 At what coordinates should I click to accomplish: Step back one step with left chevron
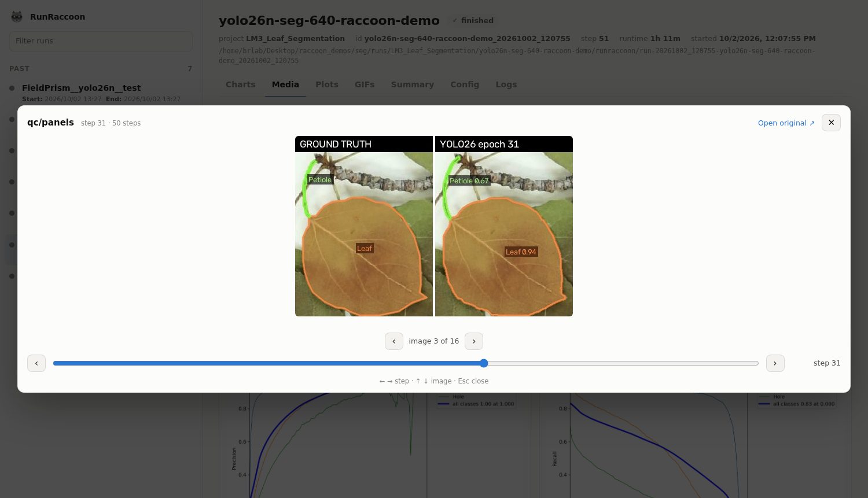tap(36, 363)
